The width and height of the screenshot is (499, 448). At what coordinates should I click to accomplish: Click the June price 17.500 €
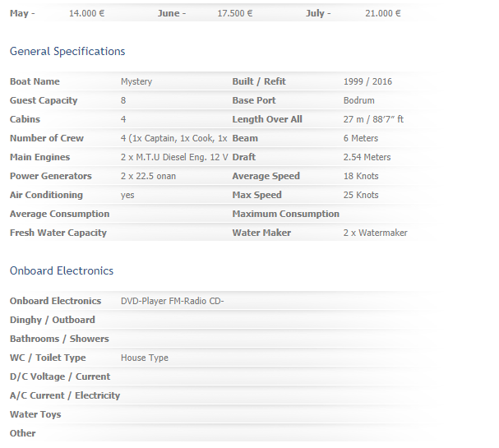click(235, 13)
